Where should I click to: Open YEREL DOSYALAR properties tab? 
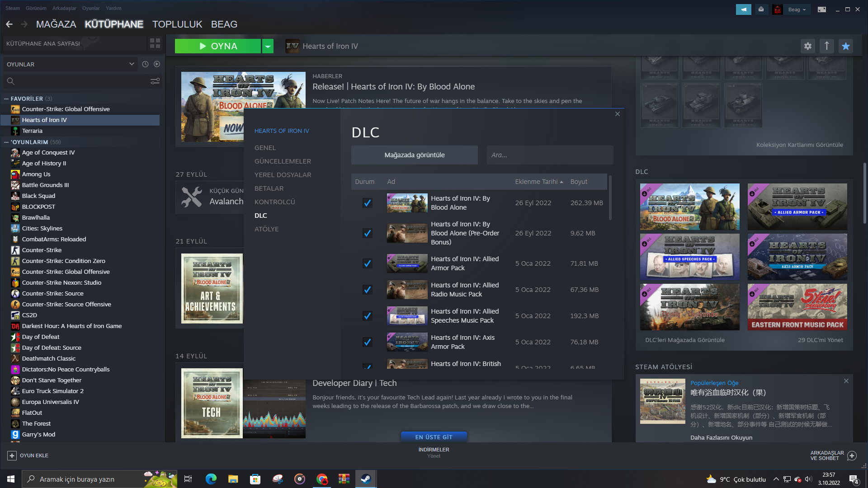[283, 175]
